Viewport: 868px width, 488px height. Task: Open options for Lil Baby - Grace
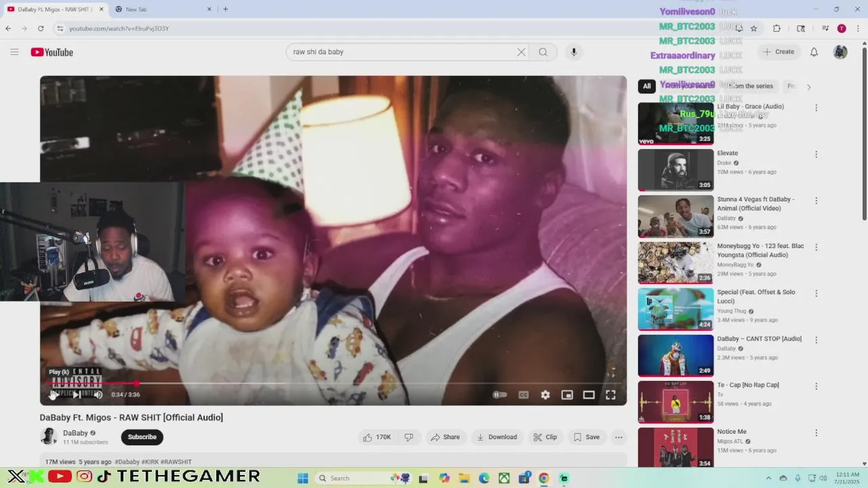coord(816,108)
